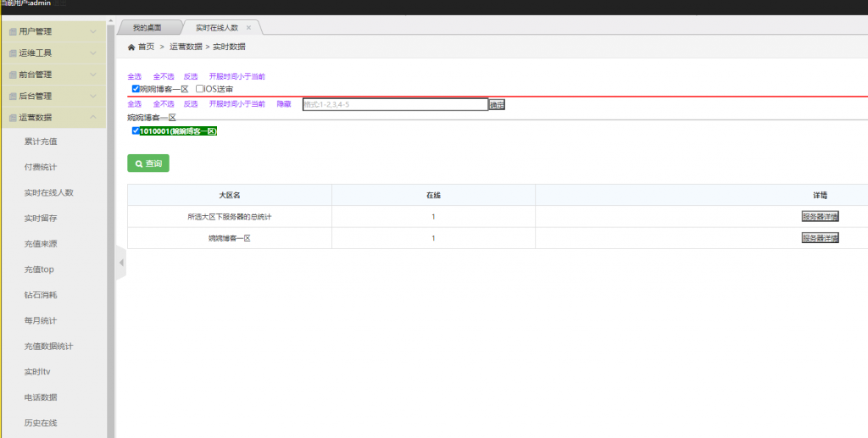Enable the iOS送审 checkbox
Screen dimensions: 868x438
point(199,88)
